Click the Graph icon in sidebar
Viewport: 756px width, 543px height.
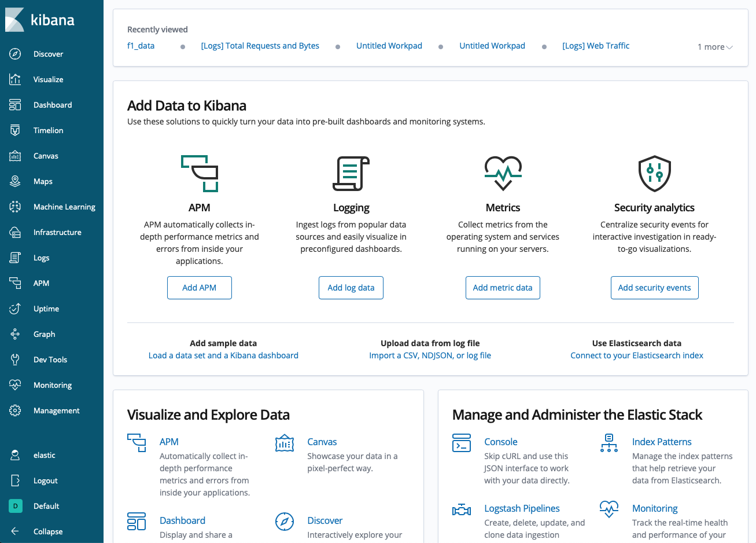15,334
